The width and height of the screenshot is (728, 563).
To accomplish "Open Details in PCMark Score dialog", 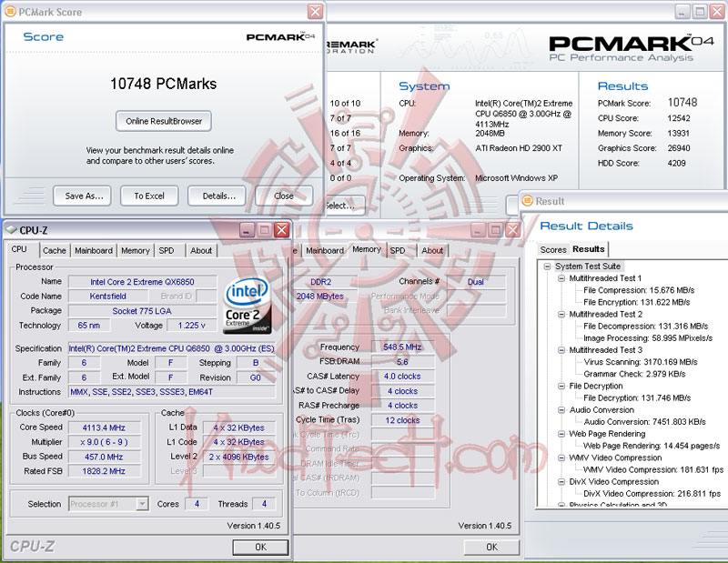I will (x=218, y=196).
